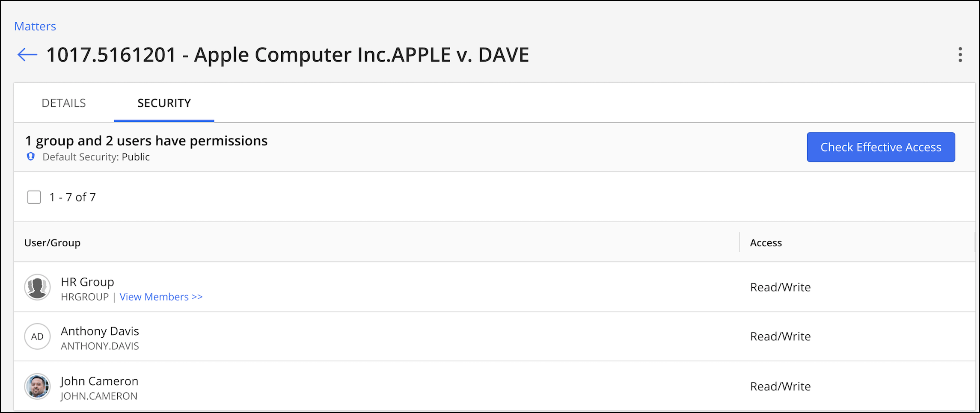Click the AD initials avatar
This screenshot has width=980, height=413.
tap(37, 336)
